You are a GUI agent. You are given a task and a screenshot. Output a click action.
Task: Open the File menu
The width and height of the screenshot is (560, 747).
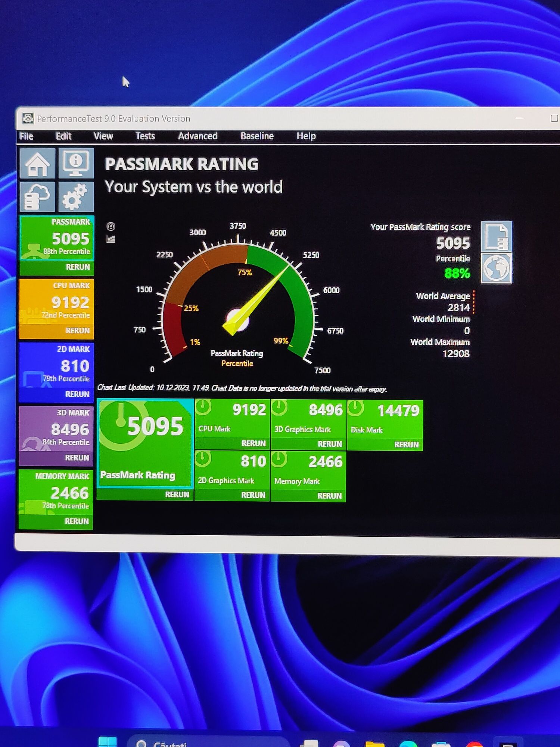(27, 136)
